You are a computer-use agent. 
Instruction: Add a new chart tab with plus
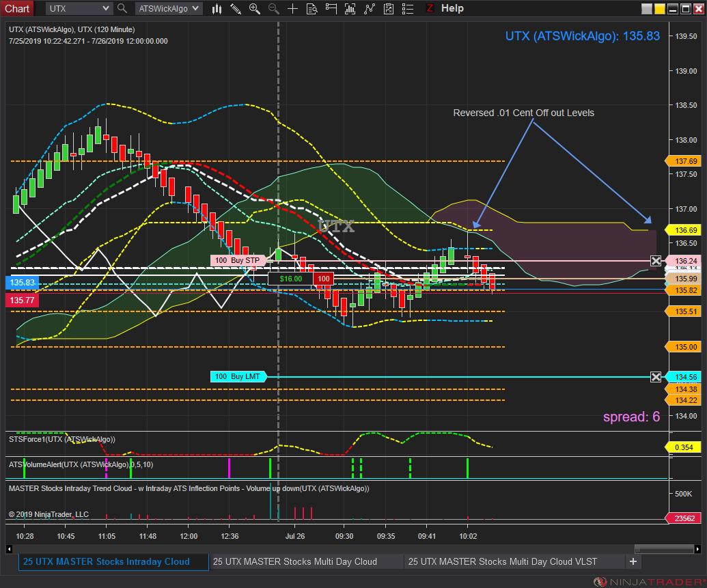tap(633, 561)
